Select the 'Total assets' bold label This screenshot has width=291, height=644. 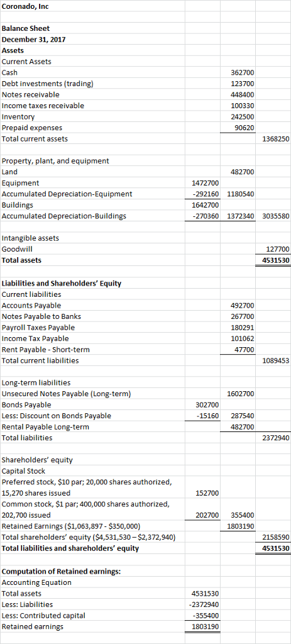point(22,260)
